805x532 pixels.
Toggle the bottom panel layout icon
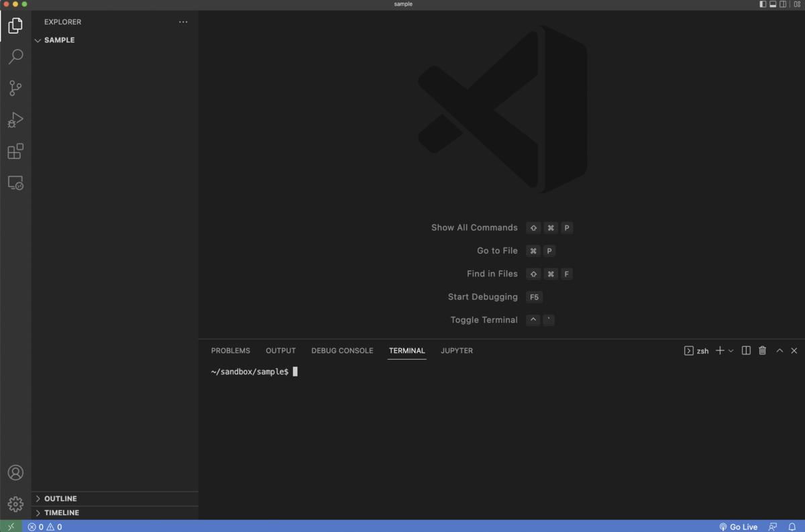tap(773, 4)
